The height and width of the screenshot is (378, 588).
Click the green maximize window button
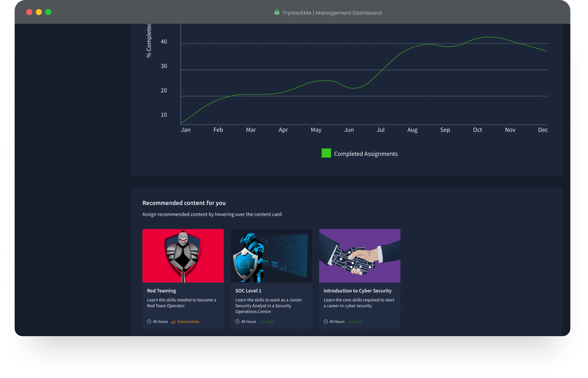[x=48, y=12]
